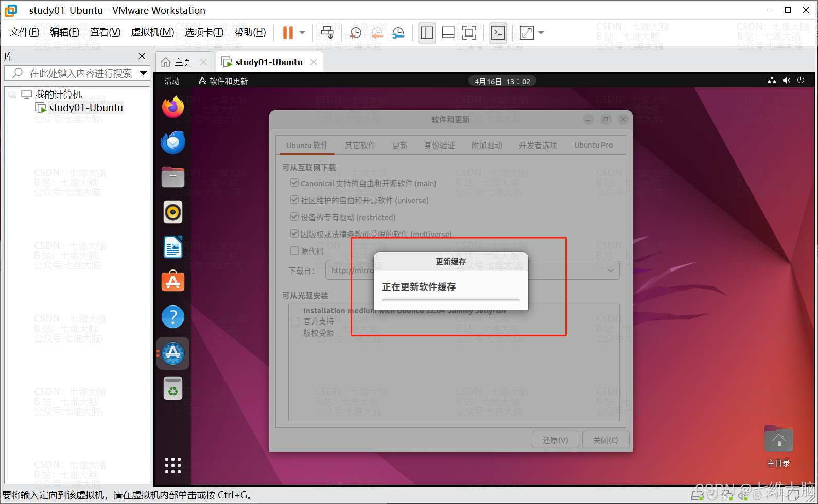
Task: Revert the VM to previous snapshot
Action: (x=377, y=33)
